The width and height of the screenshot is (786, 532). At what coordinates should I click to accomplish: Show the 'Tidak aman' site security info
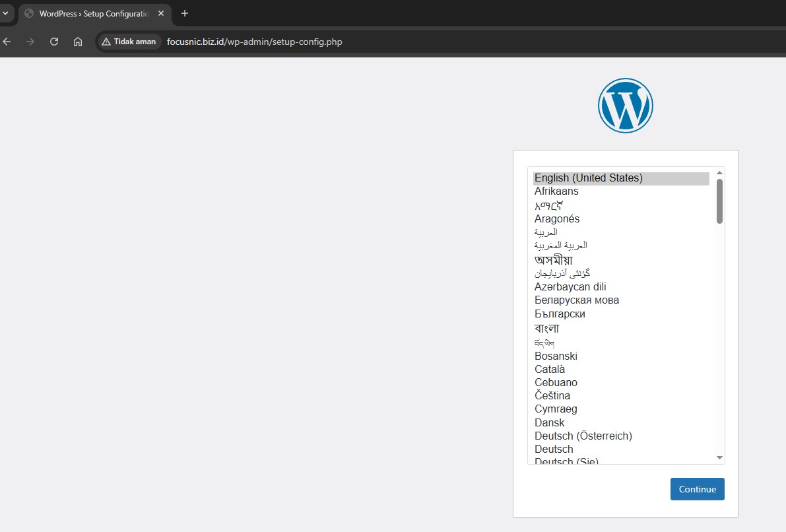129,42
